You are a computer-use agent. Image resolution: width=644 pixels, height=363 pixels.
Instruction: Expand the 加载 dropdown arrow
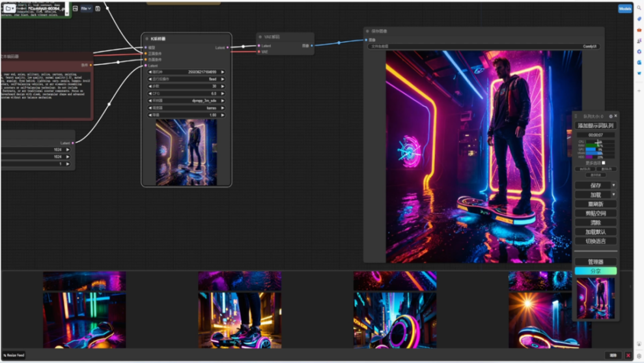tap(613, 195)
